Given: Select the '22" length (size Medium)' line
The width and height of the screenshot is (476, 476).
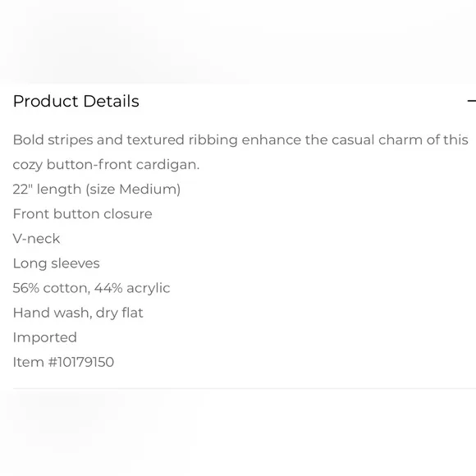Looking at the screenshot, I should click(x=97, y=190).
